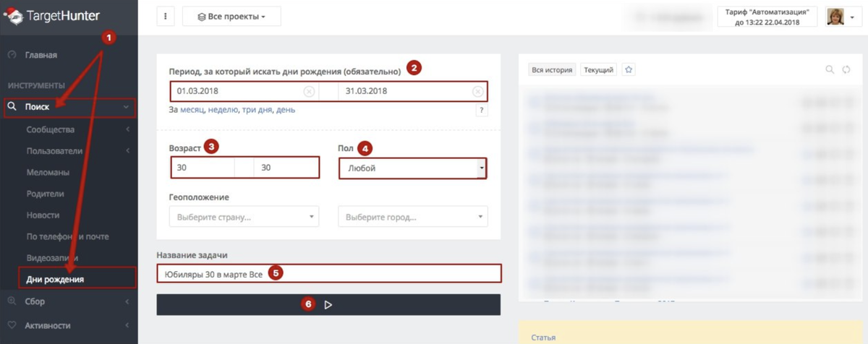This screenshot has height=344, width=868.
Task: Click the Статья label
Action: [543, 337]
